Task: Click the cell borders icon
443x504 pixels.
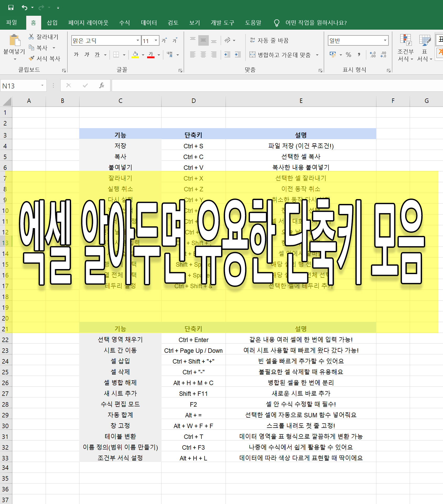Action: [116, 55]
